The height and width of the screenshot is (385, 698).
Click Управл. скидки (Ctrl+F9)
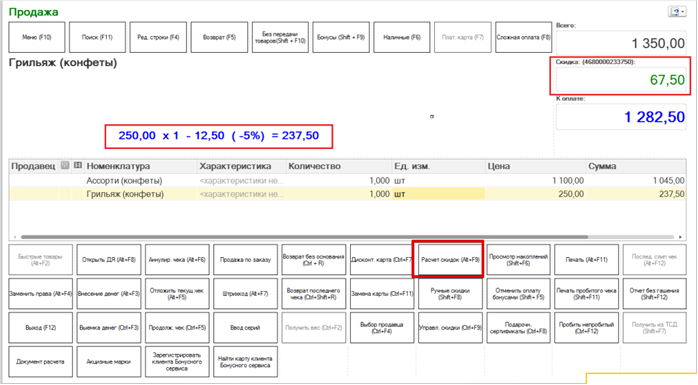click(x=450, y=328)
